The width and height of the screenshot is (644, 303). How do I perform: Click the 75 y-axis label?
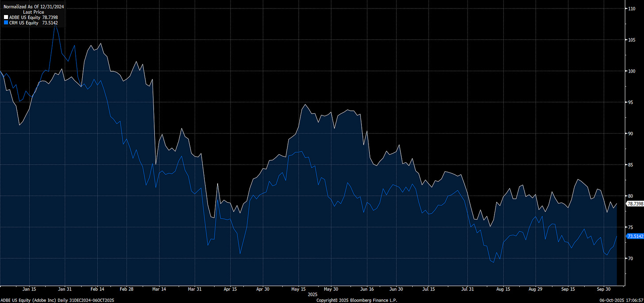click(630, 227)
